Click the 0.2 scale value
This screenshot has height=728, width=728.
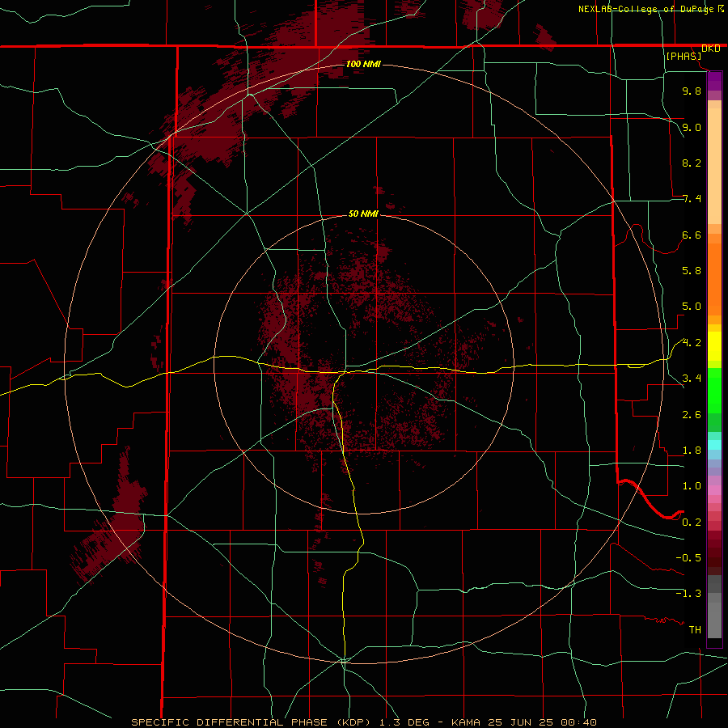click(x=692, y=523)
